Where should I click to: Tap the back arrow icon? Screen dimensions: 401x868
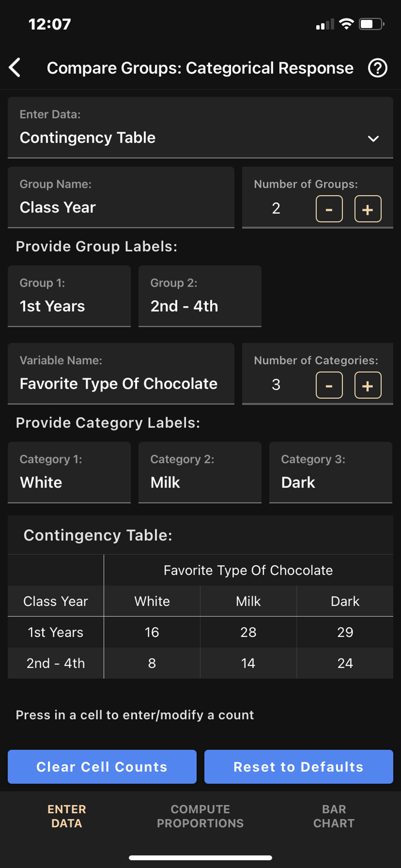[15, 68]
